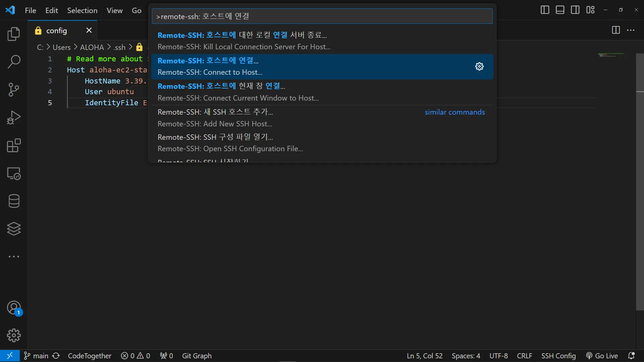644x362 pixels.
Task: Expand additional views with the ellipsis
Action: (x=14, y=256)
